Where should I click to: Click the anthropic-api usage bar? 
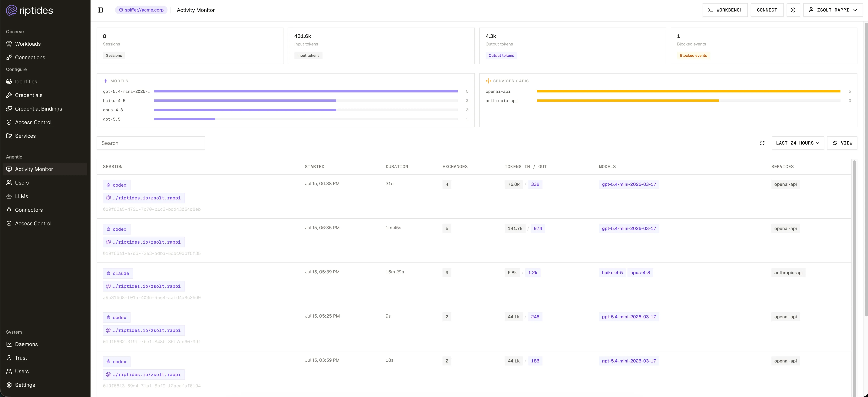[x=628, y=101]
